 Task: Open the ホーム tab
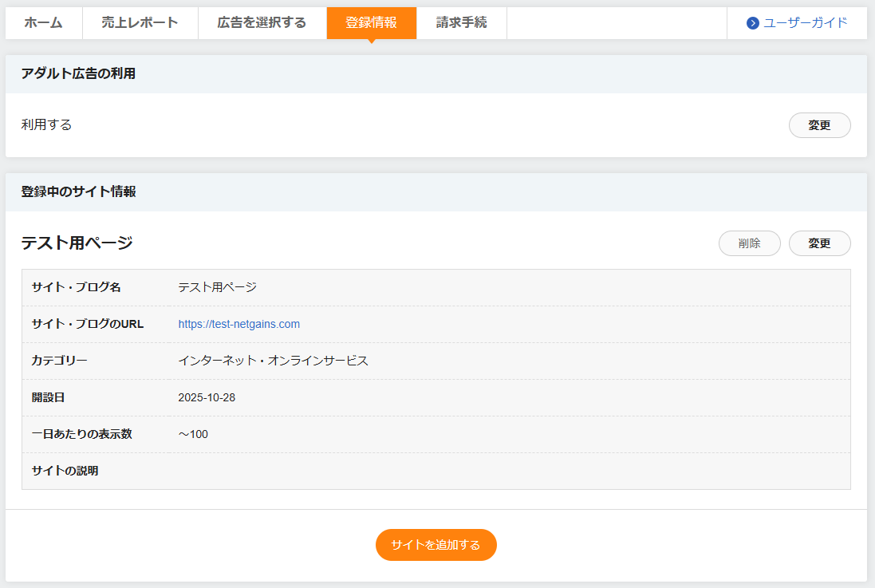43,23
